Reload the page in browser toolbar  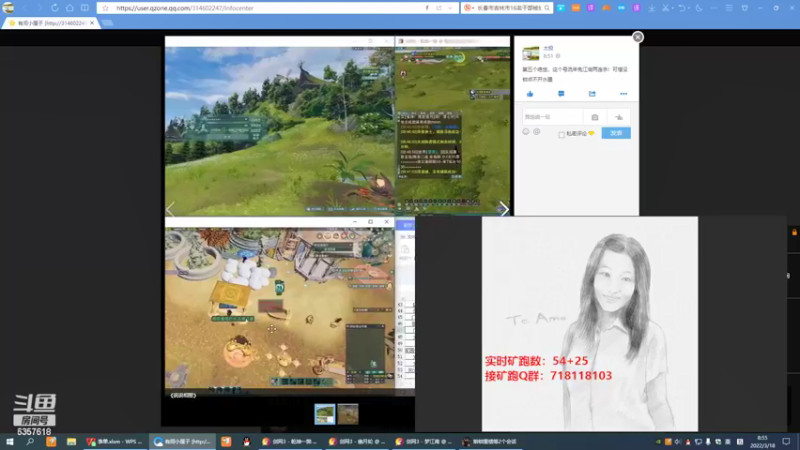point(55,8)
